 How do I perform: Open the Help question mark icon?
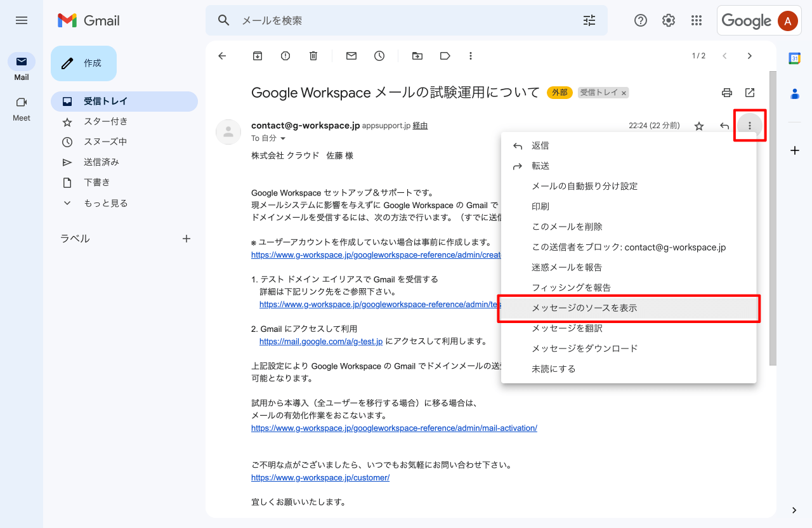coord(641,20)
